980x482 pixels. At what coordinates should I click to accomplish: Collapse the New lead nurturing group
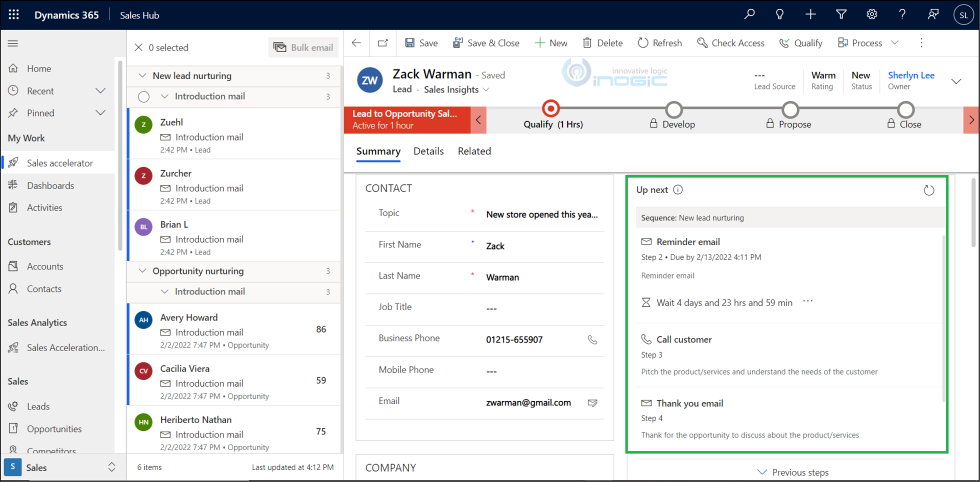(142, 76)
